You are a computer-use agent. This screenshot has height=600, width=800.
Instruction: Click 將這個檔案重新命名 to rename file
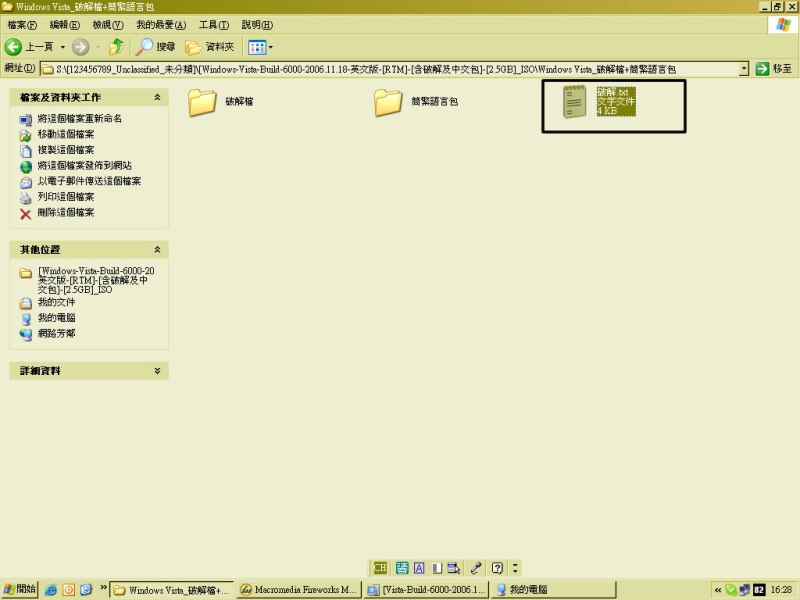(x=79, y=119)
